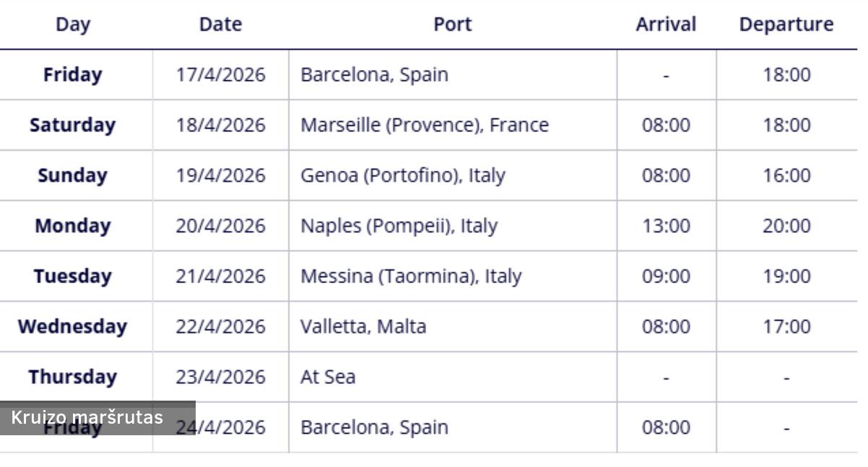This screenshot has width=868, height=467.
Task: Click the Wednesday day cell
Action: click(x=72, y=326)
